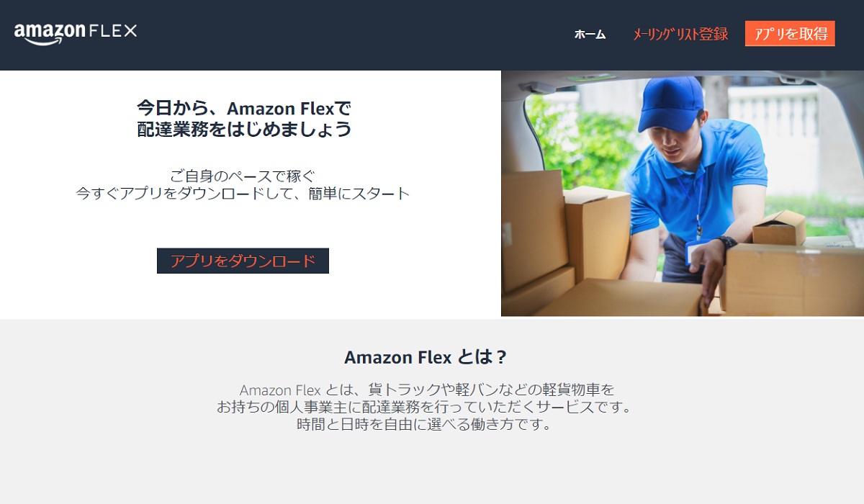The width and height of the screenshot is (864, 504).
Task: Click the orange アプリを取得 button
Action: click(790, 33)
